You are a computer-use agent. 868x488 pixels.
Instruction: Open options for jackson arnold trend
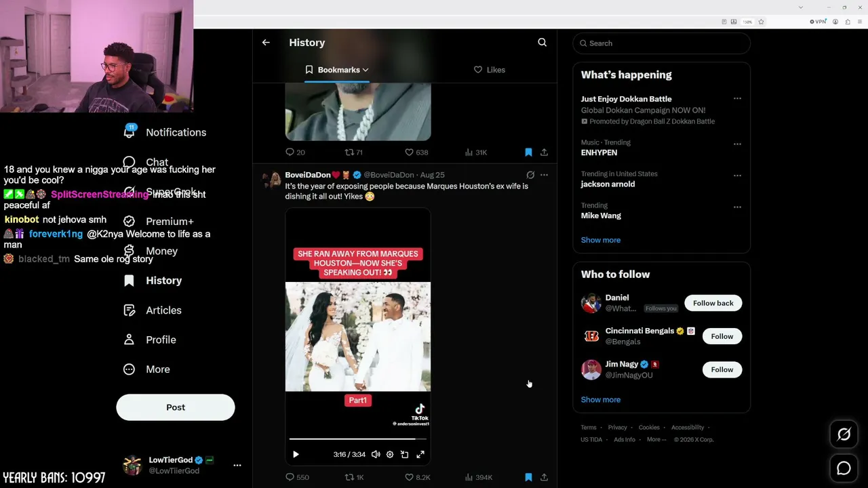coord(737,175)
